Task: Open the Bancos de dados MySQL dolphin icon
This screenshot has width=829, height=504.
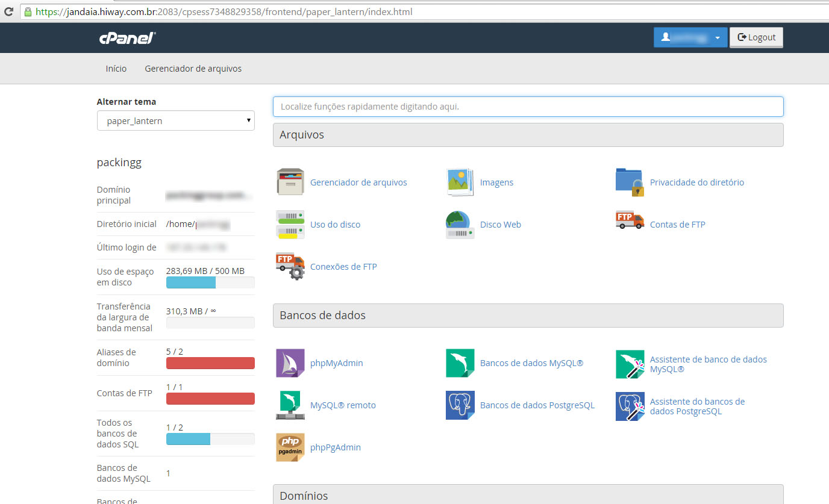Action: click(x=460, y=363)
